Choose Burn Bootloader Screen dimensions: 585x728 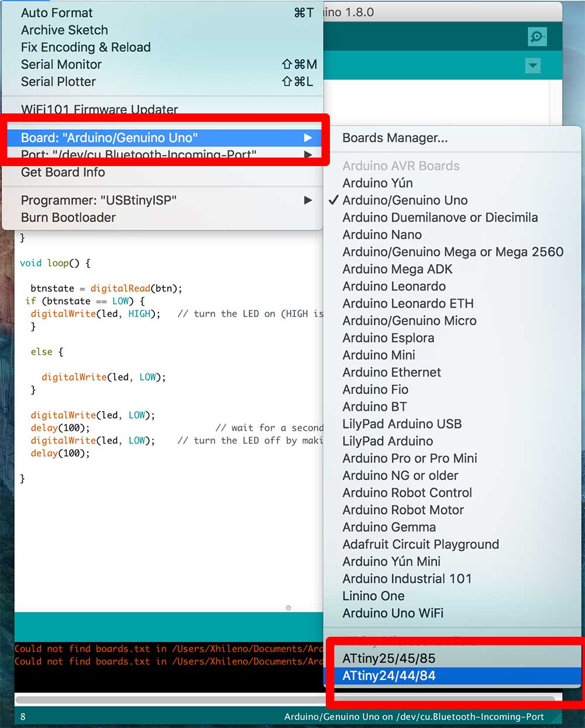163,218
